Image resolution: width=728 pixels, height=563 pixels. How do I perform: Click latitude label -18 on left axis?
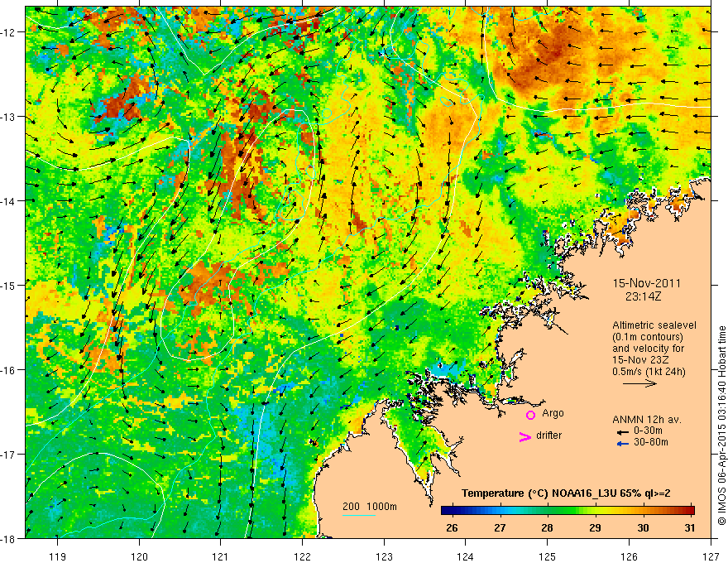[x=9, y=538]
